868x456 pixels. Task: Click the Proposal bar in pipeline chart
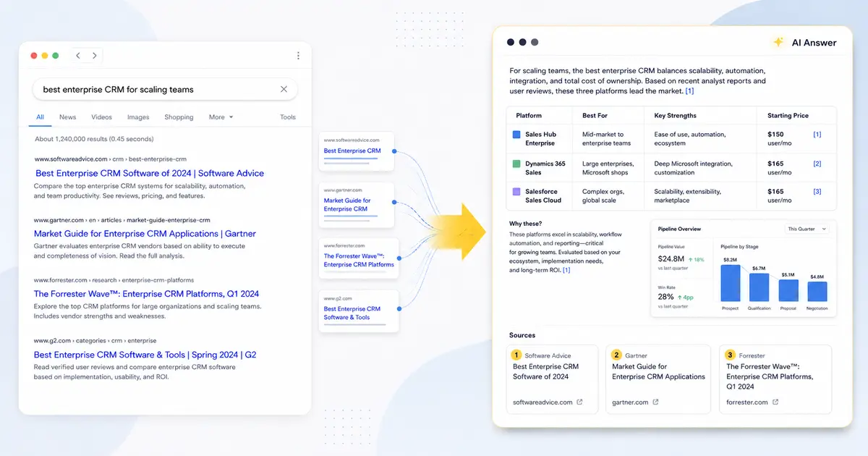[788, 290]
